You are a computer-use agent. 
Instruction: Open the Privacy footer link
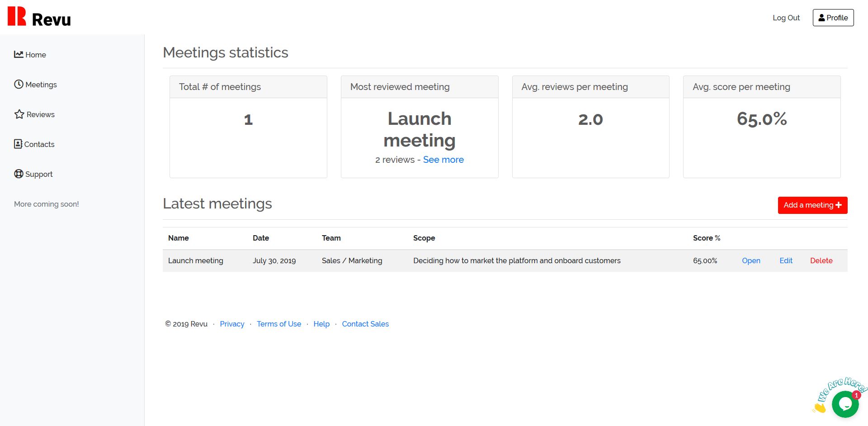click(232, 324)
